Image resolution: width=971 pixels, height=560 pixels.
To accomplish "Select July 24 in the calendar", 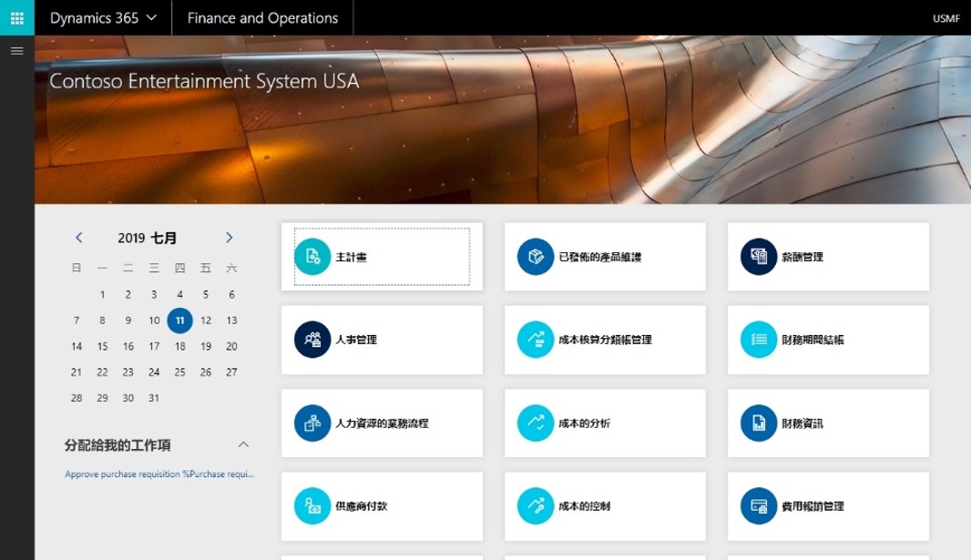I will 154,372.
